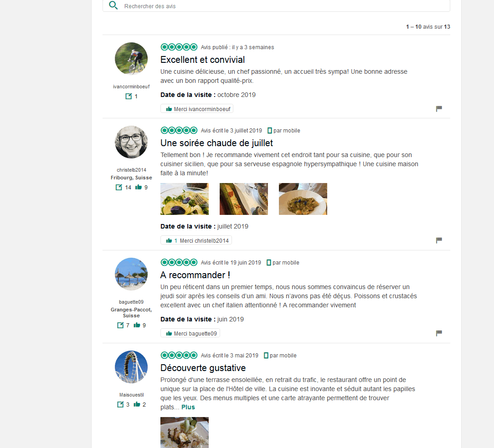
Task: Click Merci baguette09 button
Action: (190, 333)
